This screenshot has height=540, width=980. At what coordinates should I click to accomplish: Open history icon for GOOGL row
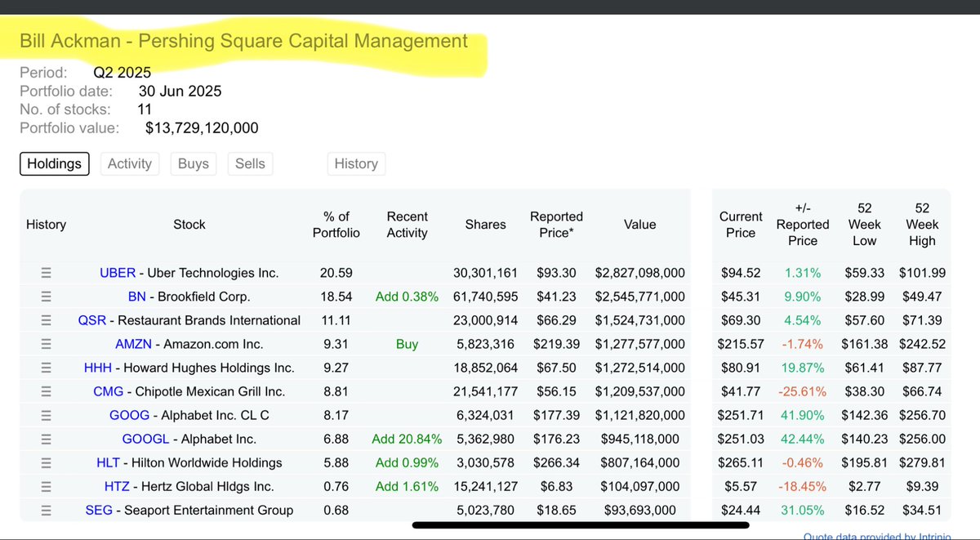point(47,439)
